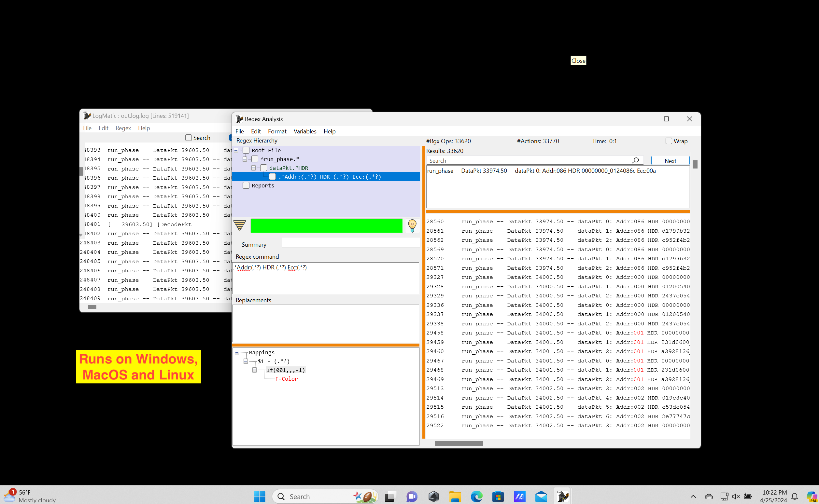Collapse the dataPkt.*HDR tree node
This screenshot has height=504, width=819.
point(254,168)
